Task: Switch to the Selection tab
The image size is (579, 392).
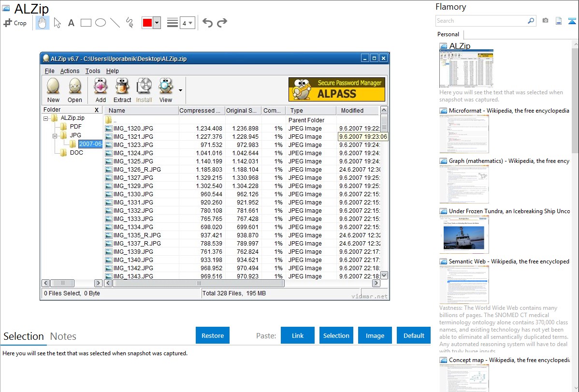Action: pos(24,336)
